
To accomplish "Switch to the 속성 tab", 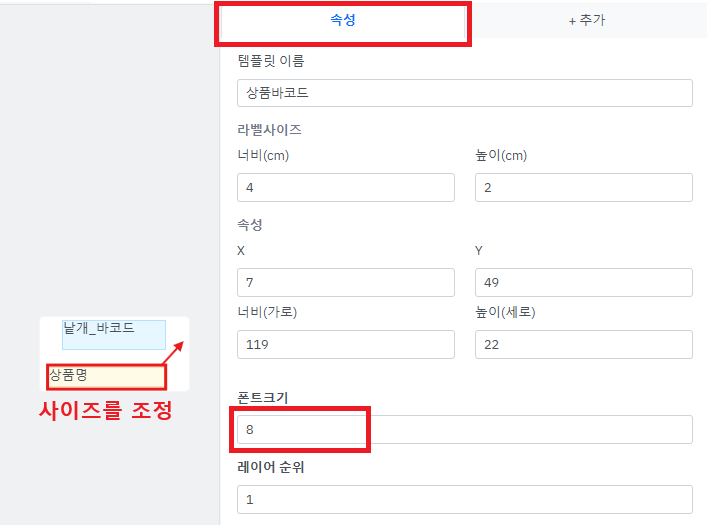I will (342, 20).
